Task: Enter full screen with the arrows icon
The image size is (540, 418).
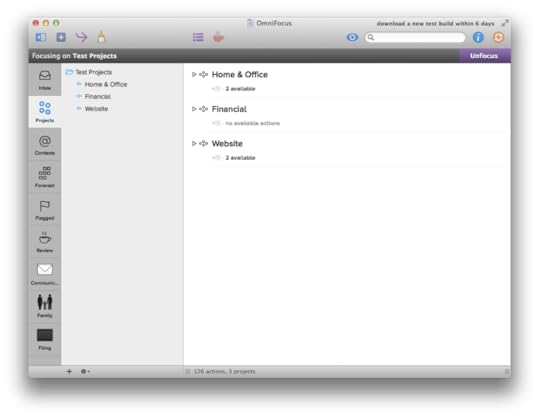Action: click(x=505, y=23)
